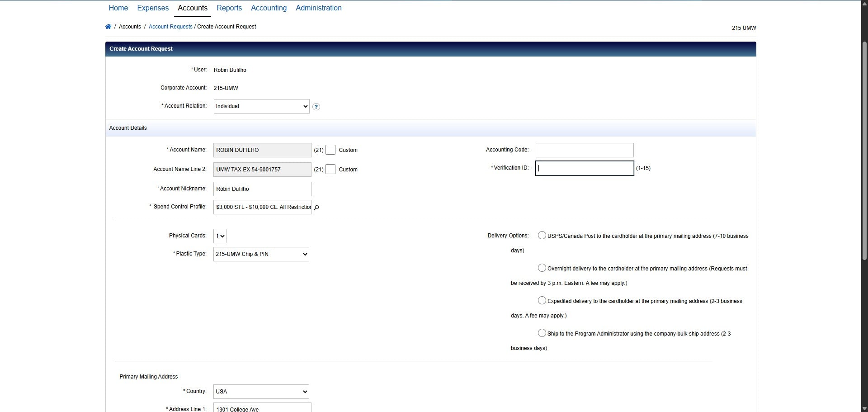Click the scrollbar up arrow
868x412 pixels.
click(x=863, y=3)
